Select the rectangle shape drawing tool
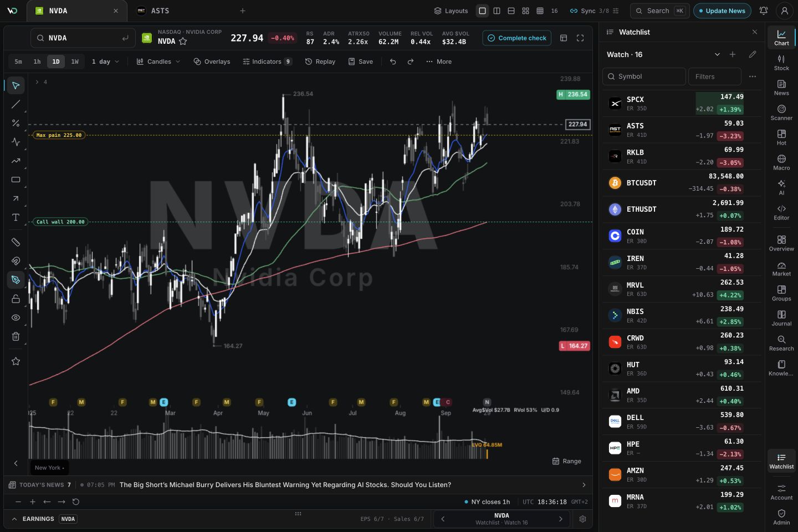 (x=16, y=180)
